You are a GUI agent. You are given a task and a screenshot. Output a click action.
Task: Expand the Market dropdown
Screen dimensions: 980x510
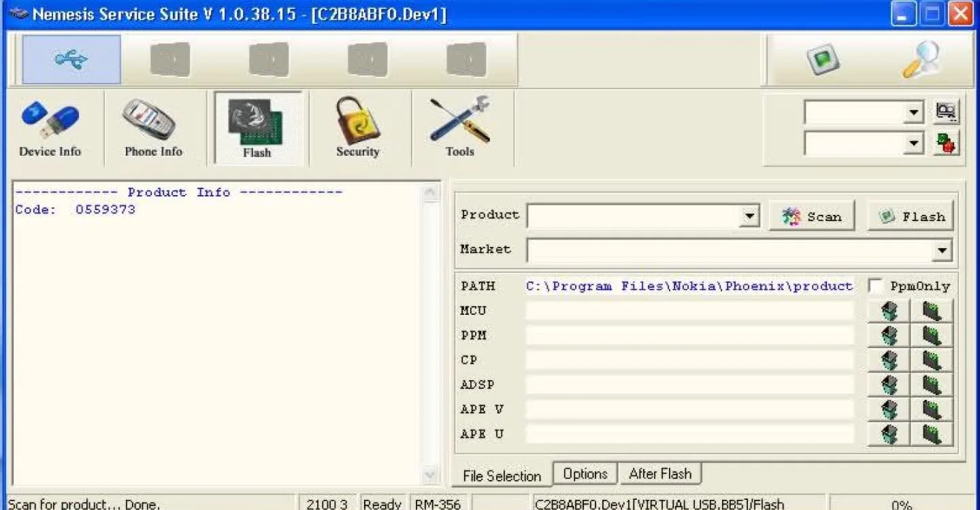tap(942, 250)
